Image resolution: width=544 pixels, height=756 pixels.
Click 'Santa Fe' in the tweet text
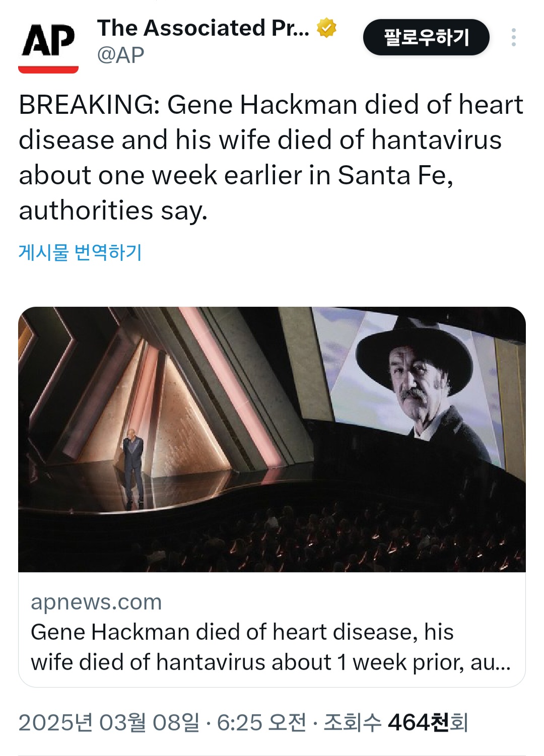394,176
